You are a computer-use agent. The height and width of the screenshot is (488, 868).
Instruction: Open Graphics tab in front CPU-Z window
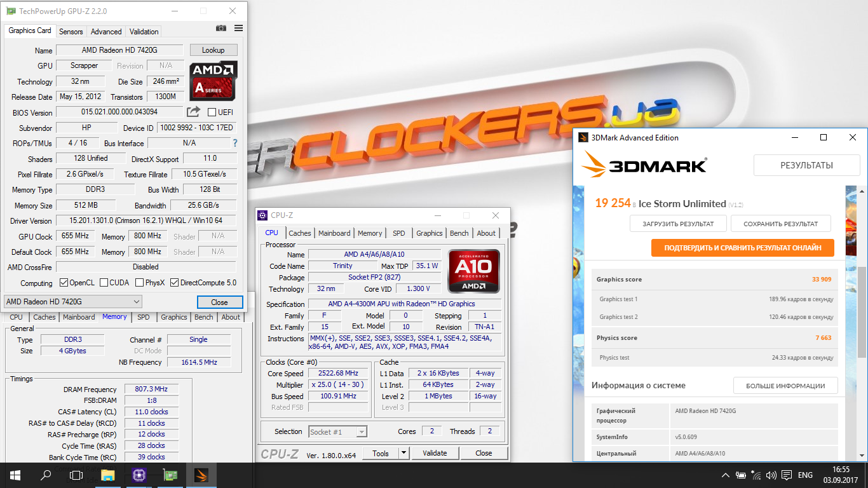tap(430, 233)
